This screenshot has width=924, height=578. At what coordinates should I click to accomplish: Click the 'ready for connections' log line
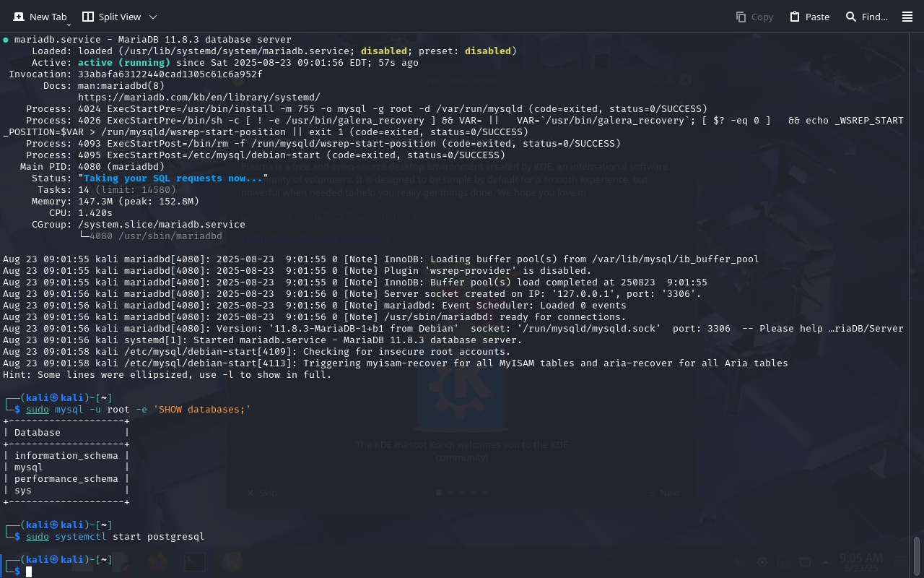pos(314,317)
